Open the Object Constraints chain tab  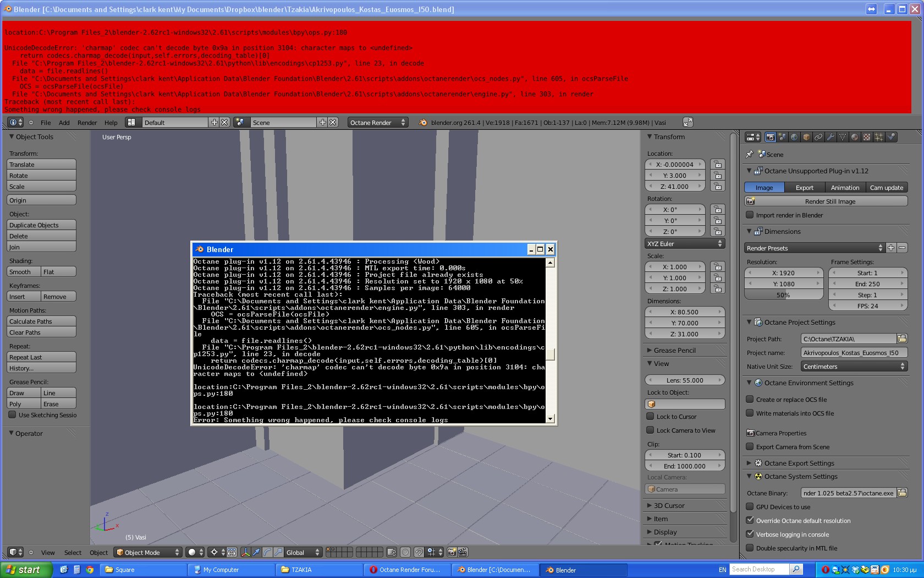point(818,137)
